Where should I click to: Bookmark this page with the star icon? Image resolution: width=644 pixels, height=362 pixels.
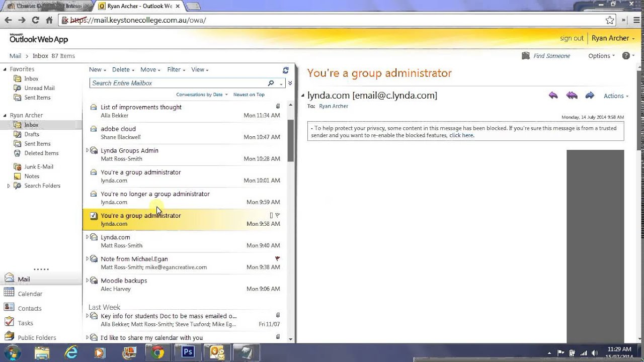(x=610, y=20)
